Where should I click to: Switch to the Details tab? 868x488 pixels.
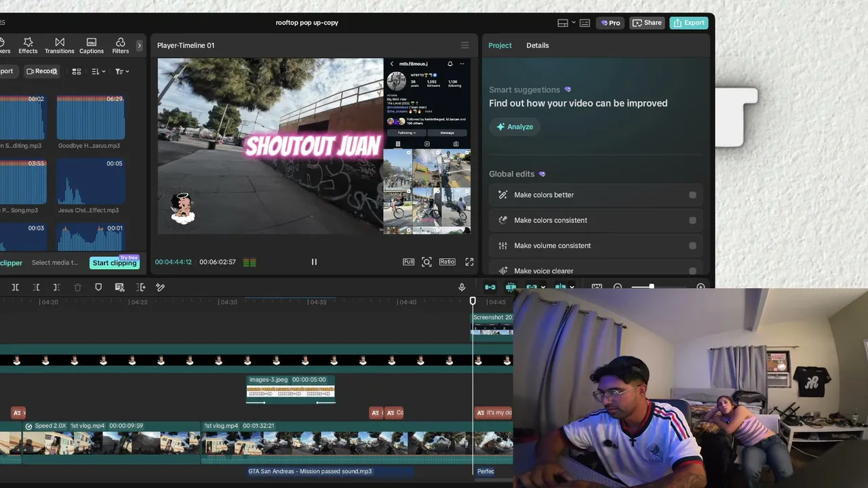pyautogui.click(x=538, y=45)
